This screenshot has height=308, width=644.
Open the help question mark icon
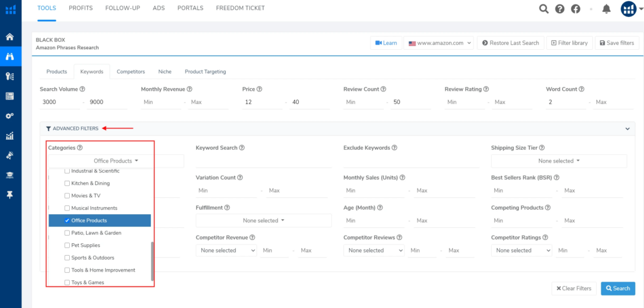click(560, 9)
